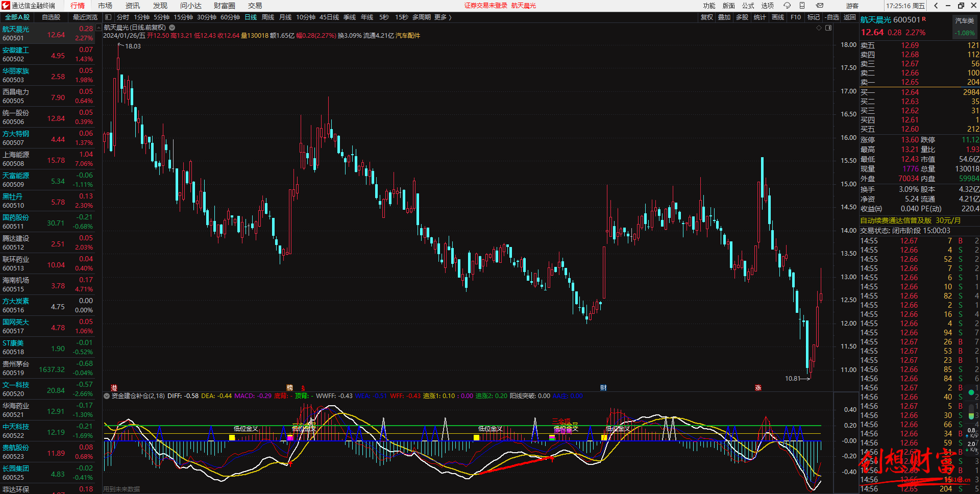Switch to 资讯 tab
980x494 pixels.
[133, 6]
